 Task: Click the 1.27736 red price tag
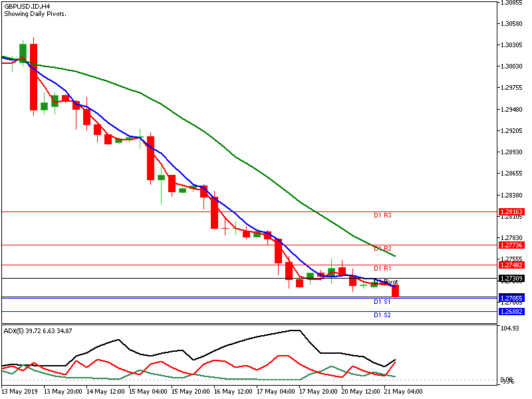click(x=511, y=245)
